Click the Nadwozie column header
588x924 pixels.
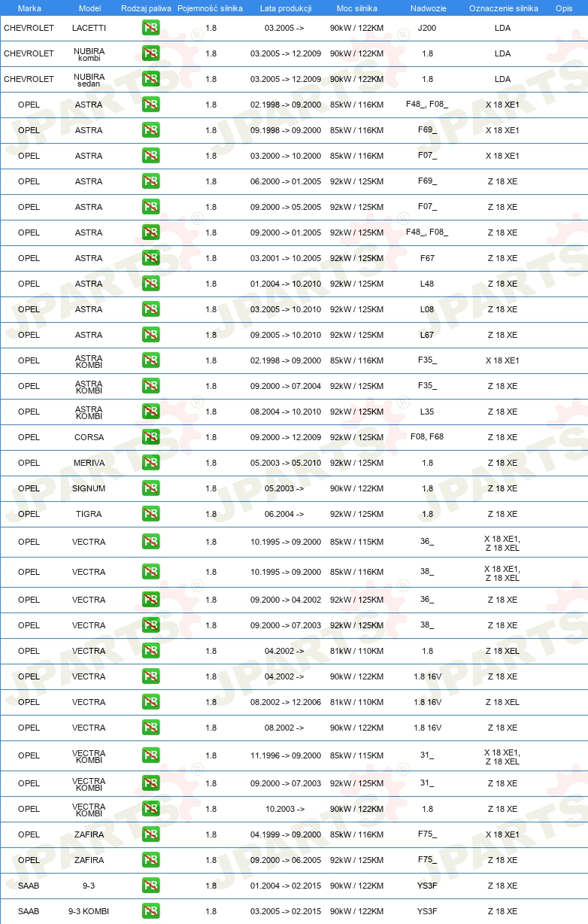point(427,8)
